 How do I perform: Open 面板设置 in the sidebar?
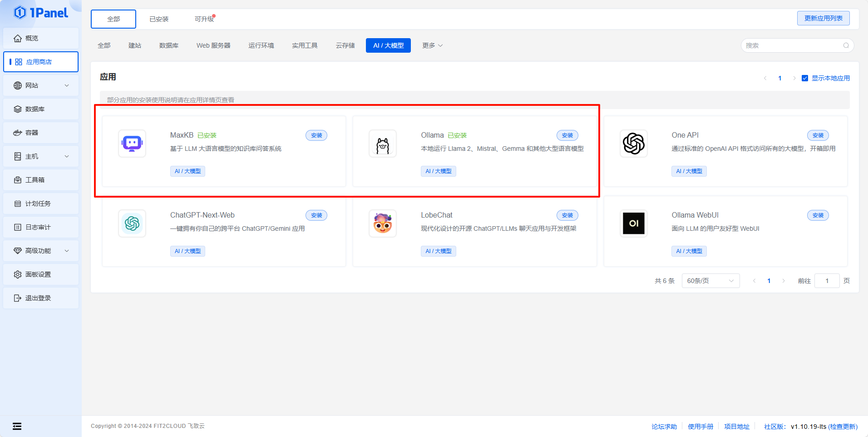pyautogui.click(x=41, y=274)
